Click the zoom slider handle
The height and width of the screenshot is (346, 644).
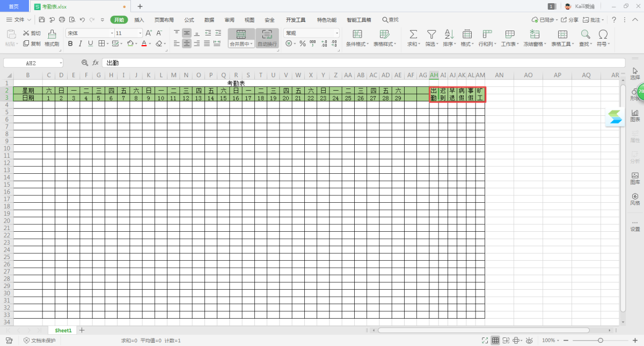(x=600, y=341)
